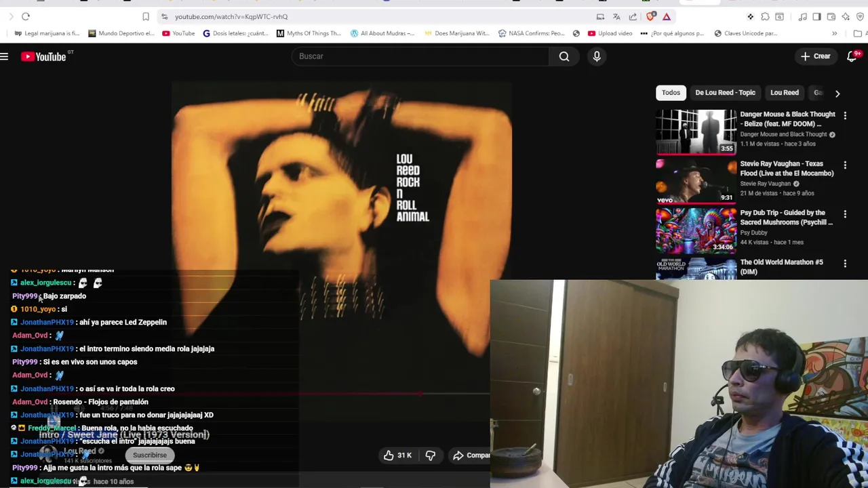Screen dimensions: 868x488
Task: Open 'Myths Of Things Th...' bookmark
Action: [x=309, y=33]
